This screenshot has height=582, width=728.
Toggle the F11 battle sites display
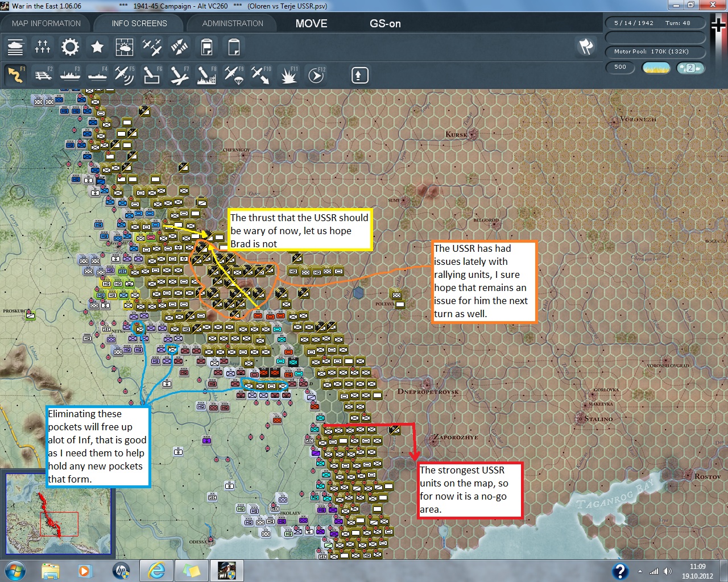click(288, 75)
